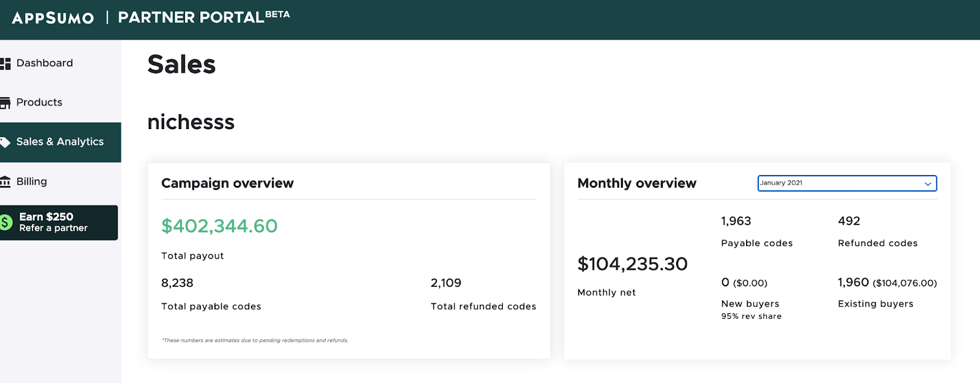980x383 pixels.
Task: Click the Campaign overview heading
Action: click(x=227, y=183)
